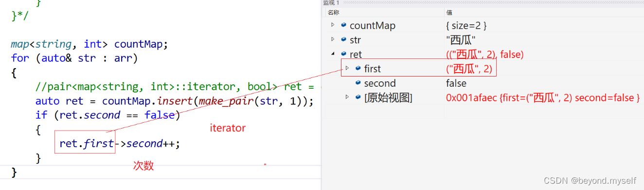
Task: Click the str variable cube icon
Action: click(x=343, y=39)
